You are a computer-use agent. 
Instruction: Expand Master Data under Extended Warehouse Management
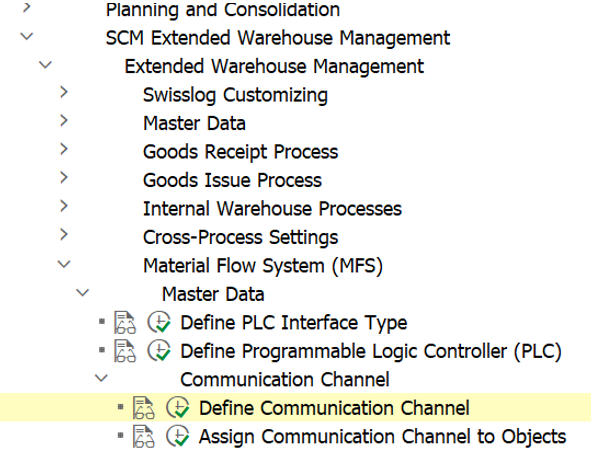(x=64, y=121)
